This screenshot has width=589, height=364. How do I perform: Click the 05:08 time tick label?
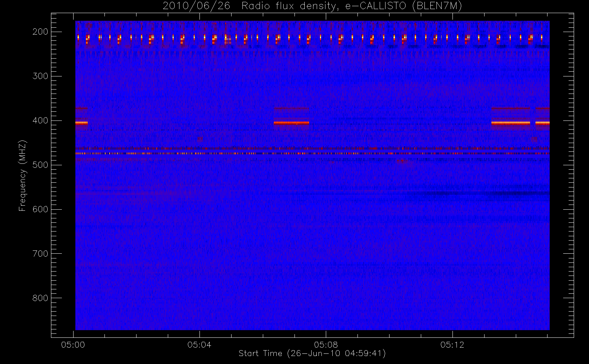326,345
